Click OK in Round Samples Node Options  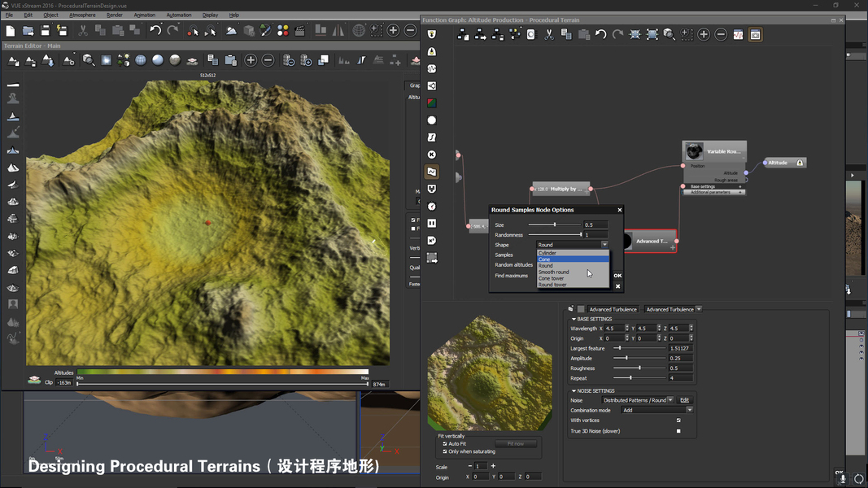(x=617, y=276)
